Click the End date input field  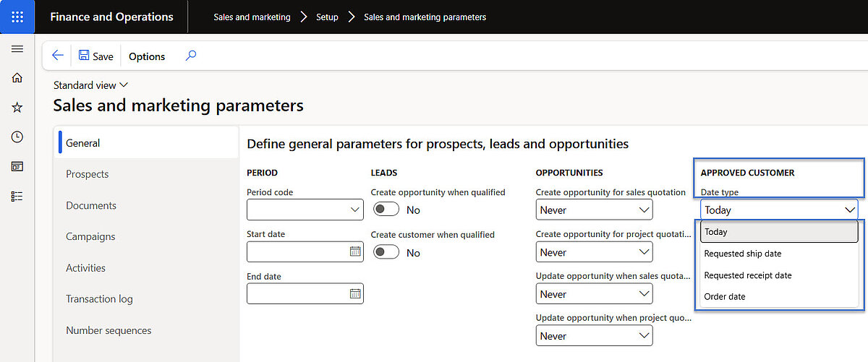[297, 293]
